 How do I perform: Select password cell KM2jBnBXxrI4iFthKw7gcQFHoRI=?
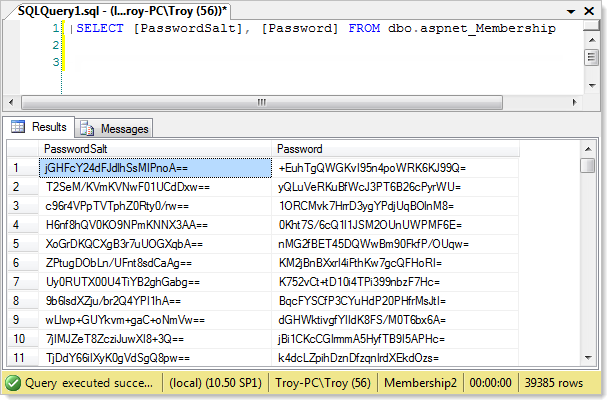pos(395,263)
